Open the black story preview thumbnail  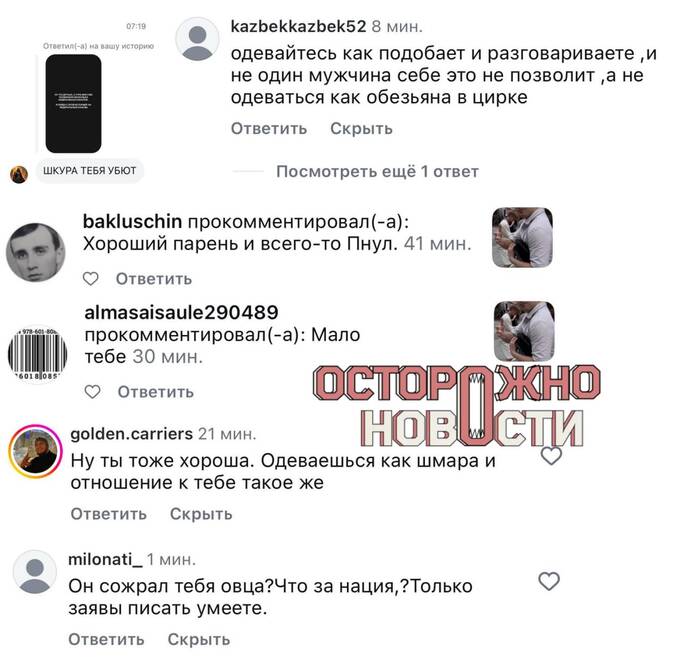[73, 104]
